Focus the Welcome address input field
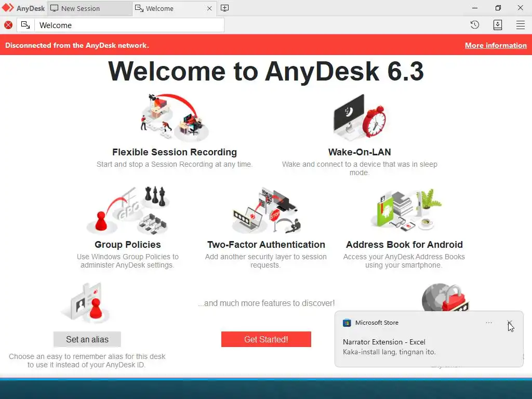Screen dimensions: 532x399 [x=129, y=25]
